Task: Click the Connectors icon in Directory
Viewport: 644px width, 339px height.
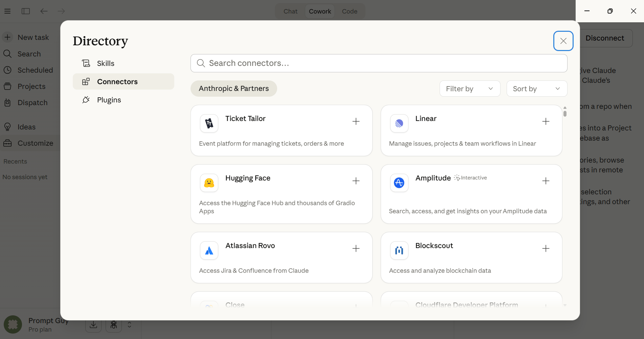Action: pyautogui.click(x=86, y=81)
